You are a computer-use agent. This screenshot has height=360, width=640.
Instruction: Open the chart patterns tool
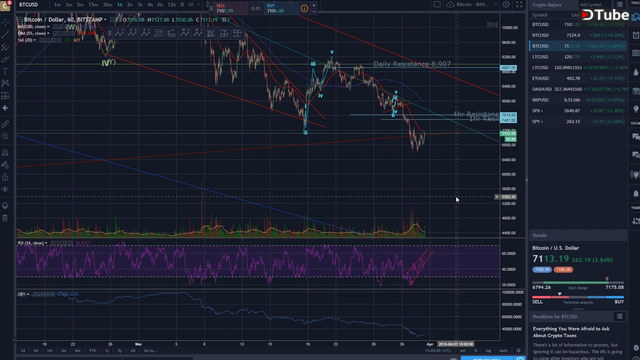(5, 83)
